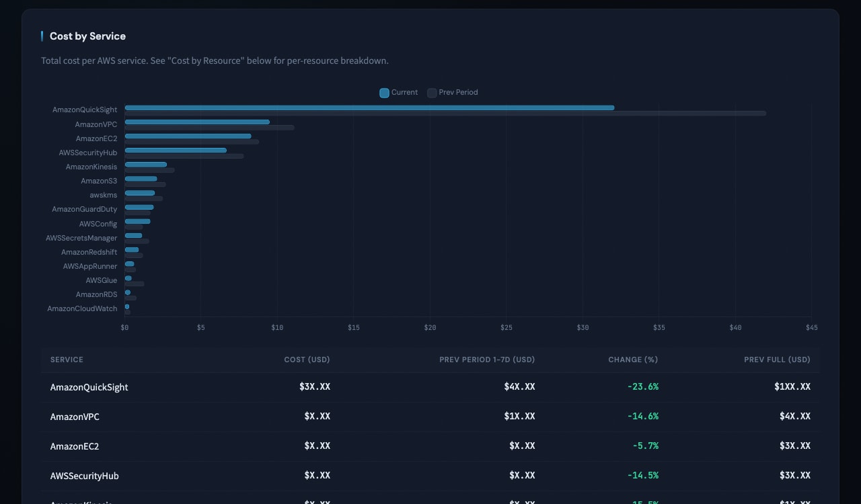Image resolution: width=861 pixels, height=504 pixels.
Task: Sort table by Service column header
Action: click(x=67, y=360)
